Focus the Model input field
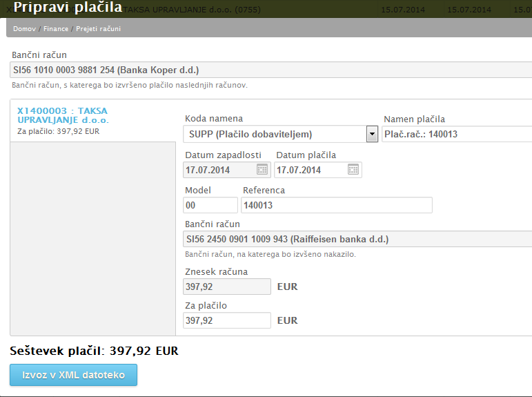 (210, 205)
